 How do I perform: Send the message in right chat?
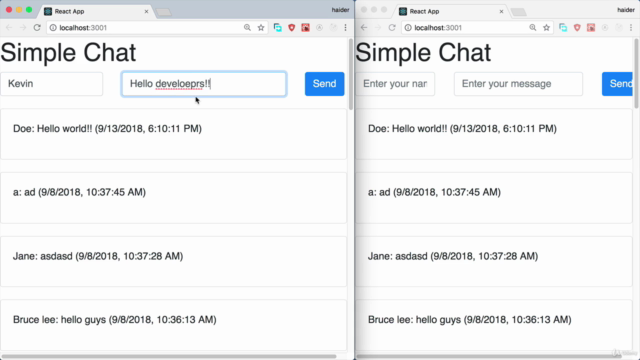[617, 84]
